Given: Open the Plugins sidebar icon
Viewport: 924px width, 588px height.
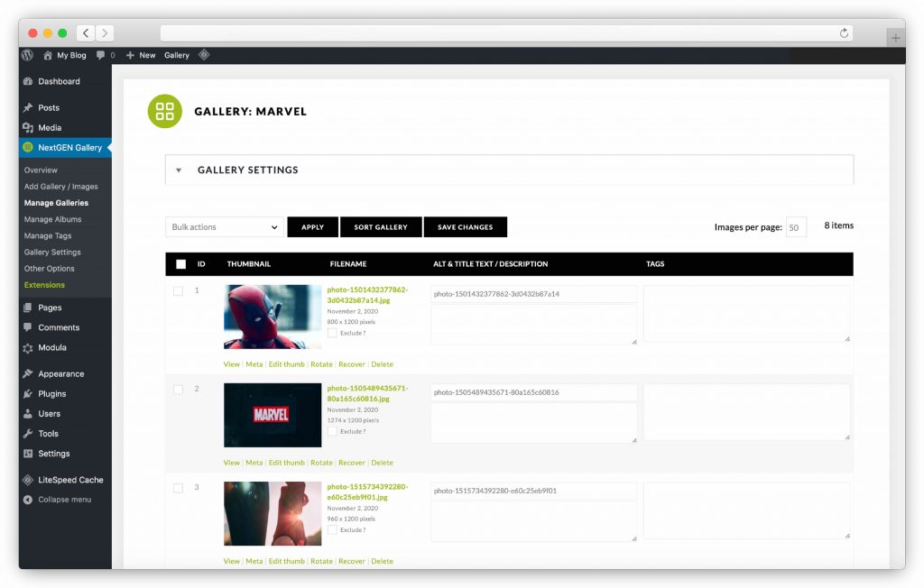Looking at the screenshot, I should coord(29,393).
